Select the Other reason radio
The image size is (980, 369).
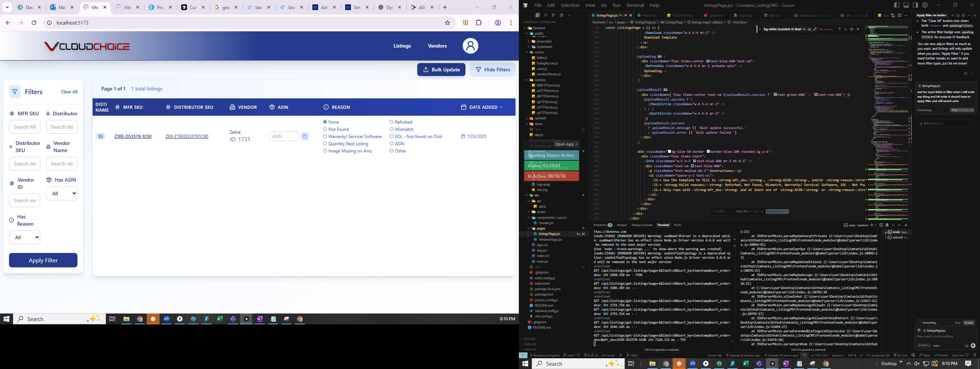click(x=392, y=151)
